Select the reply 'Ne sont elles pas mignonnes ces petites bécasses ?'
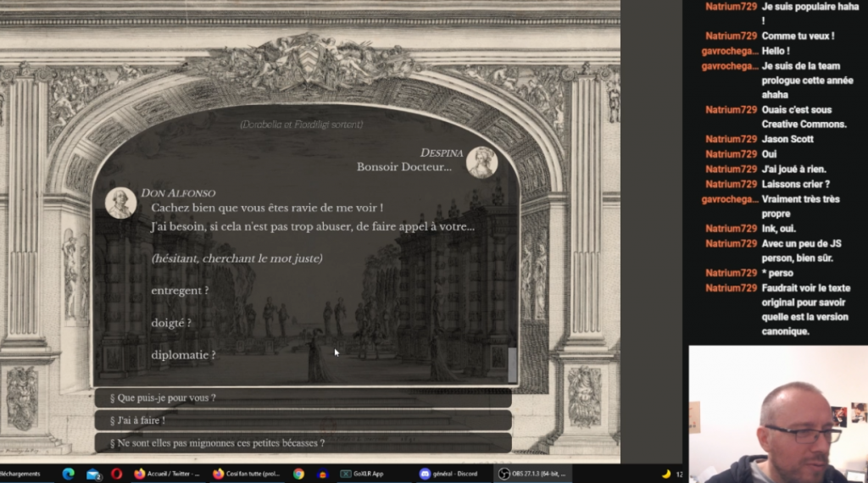Screen dimensions: 868x483 [x=303, y=443]
